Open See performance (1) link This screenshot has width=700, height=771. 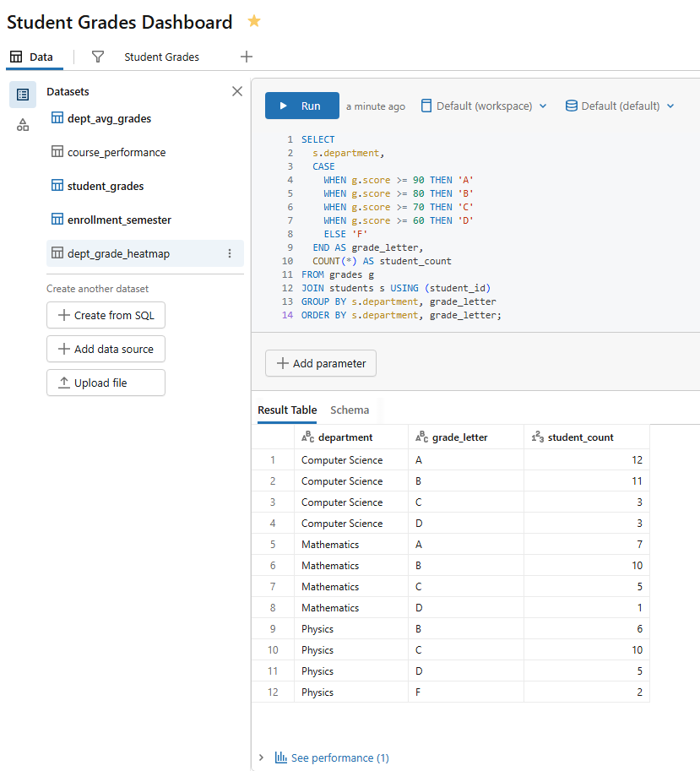click(339, 757)
